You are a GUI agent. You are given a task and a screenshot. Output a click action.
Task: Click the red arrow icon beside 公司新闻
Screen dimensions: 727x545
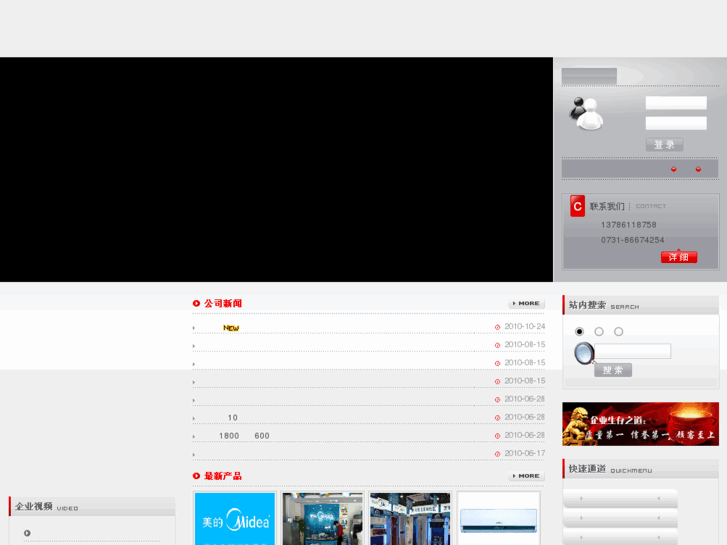click(196, 303)
